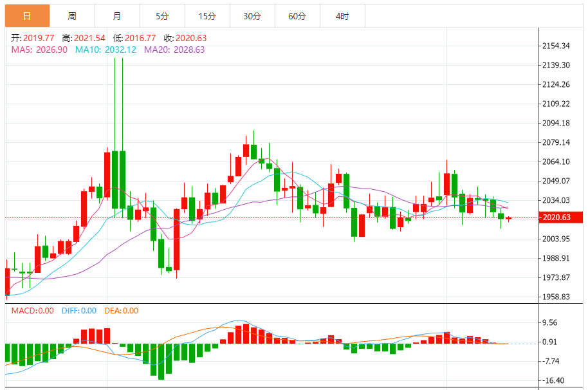The height and width of the screenshot is (390, 588).
Task: Click the 2003.95 price axis label
Action: [x=556, y=239]
